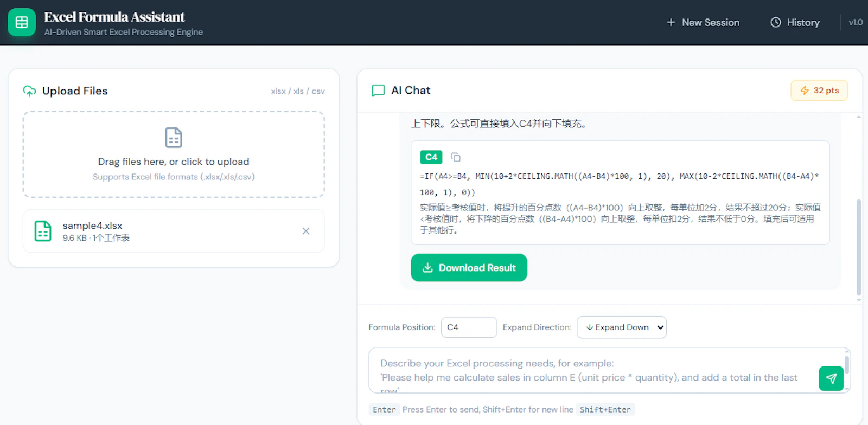Viewport: 868px width, 425px height.
Task: Click the green Excel Formula Assistant logo icon
Action: point(22,22)
